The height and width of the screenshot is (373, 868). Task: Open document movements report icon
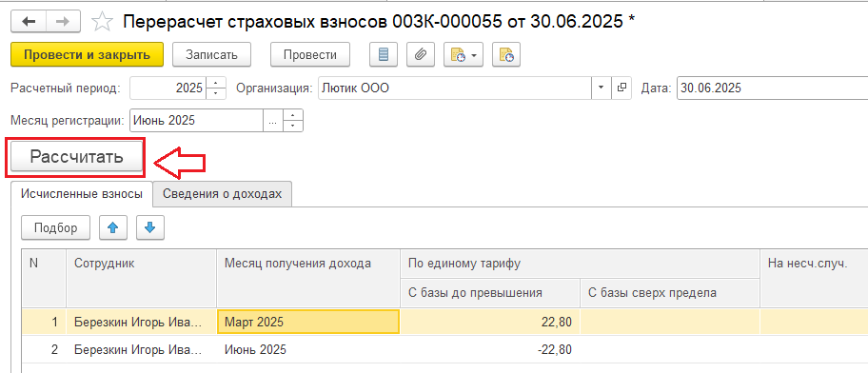coord(384,55)
